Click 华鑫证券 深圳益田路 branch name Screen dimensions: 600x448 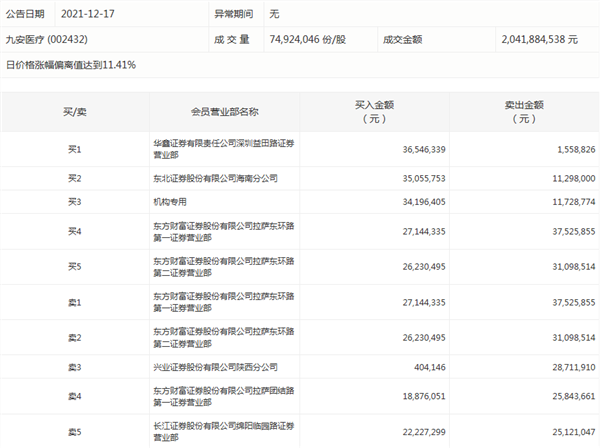click(224, 149)
